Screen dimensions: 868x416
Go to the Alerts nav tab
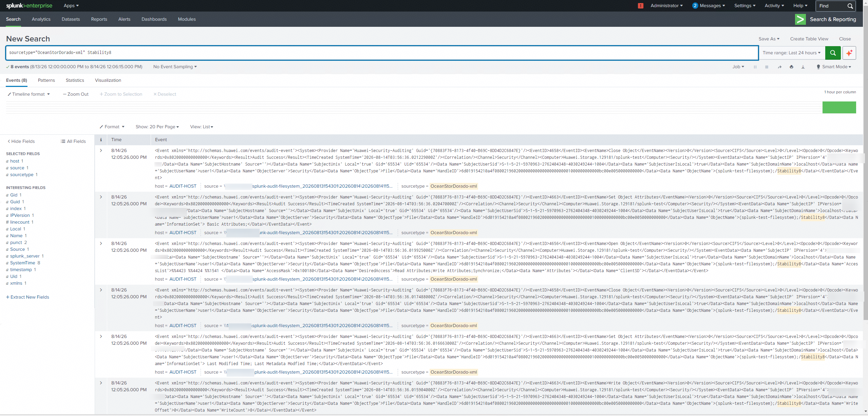tap(124, 19)
